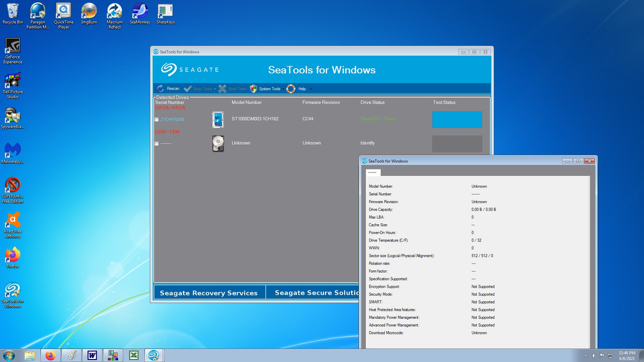The height and width of the screenshot is (362, 644).
Task: Click the Basic Tests checkmark icon
Action: 188,88
